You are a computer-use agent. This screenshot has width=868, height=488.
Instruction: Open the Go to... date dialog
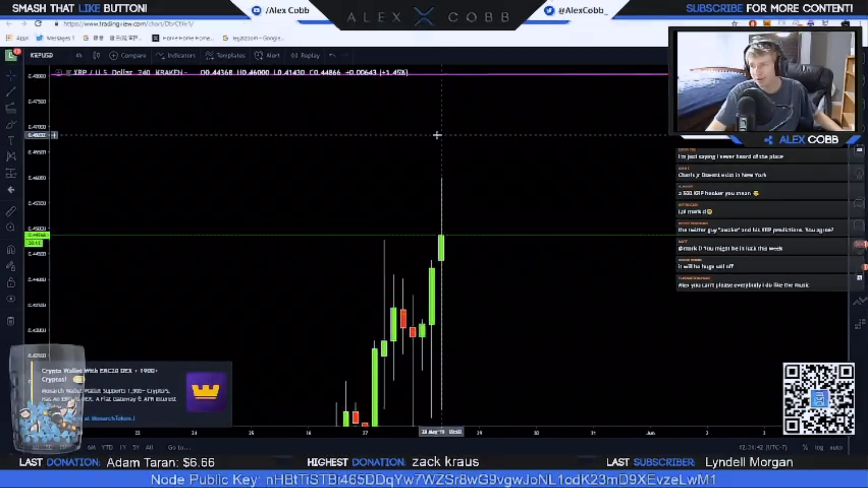pyautogui.click(x=179, y=447)
